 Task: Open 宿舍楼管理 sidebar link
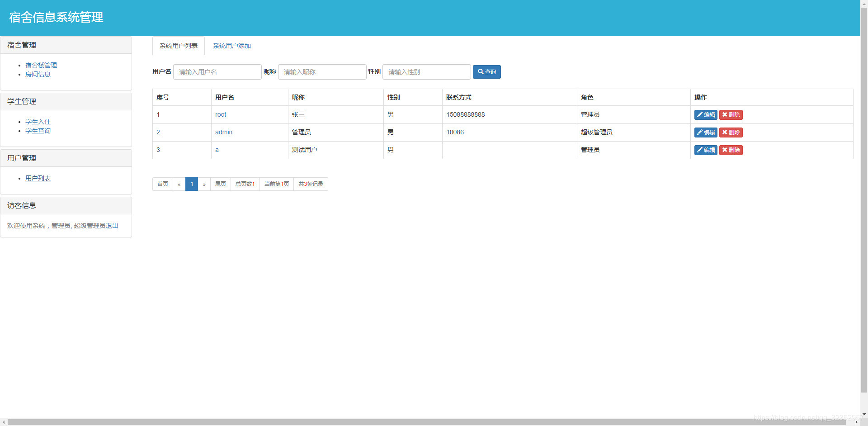(41, 65)
